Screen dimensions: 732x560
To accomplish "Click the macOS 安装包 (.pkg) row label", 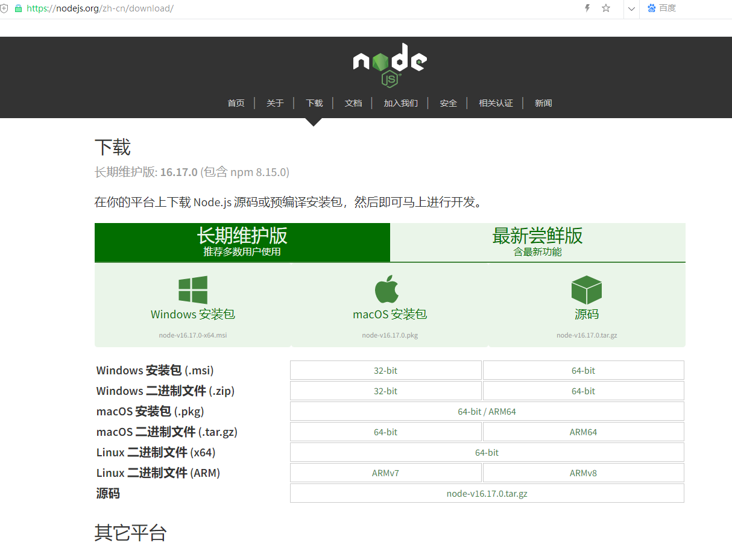I will tap(150, 411).
